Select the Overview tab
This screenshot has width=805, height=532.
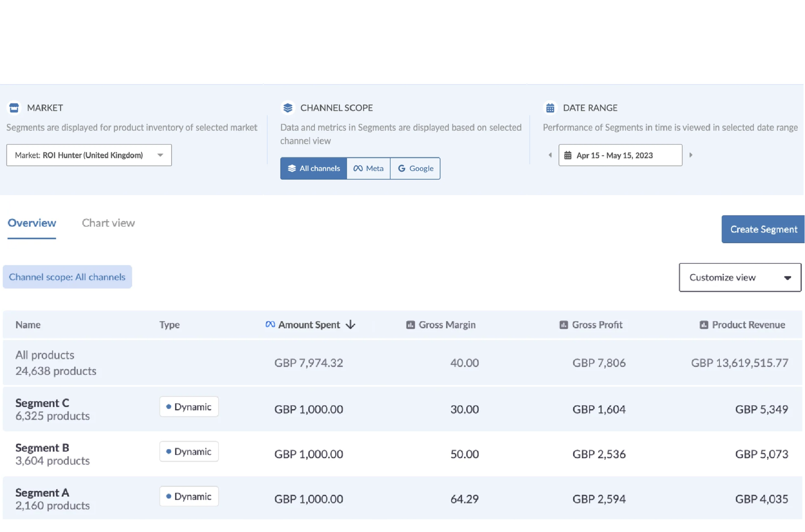point(31,223)
